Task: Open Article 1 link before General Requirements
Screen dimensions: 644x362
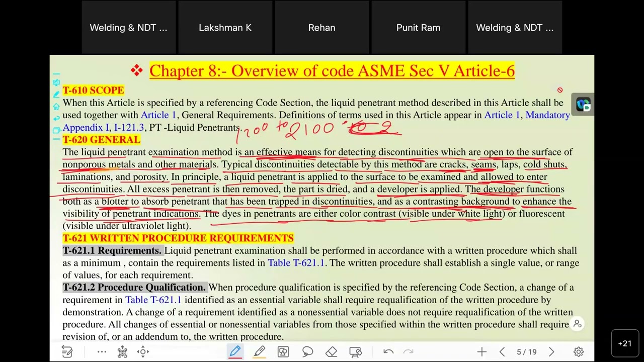Action: pyautogui.click(x=158, y=115)
